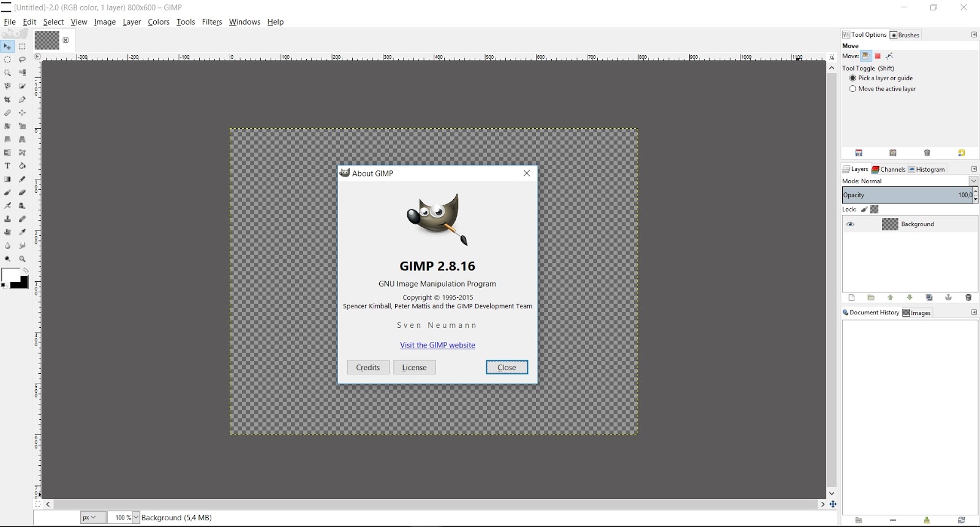980x527 pixels.
Task: Open Document History panel configuration menu
Action: pyautogui.click(x=974, y=313)
